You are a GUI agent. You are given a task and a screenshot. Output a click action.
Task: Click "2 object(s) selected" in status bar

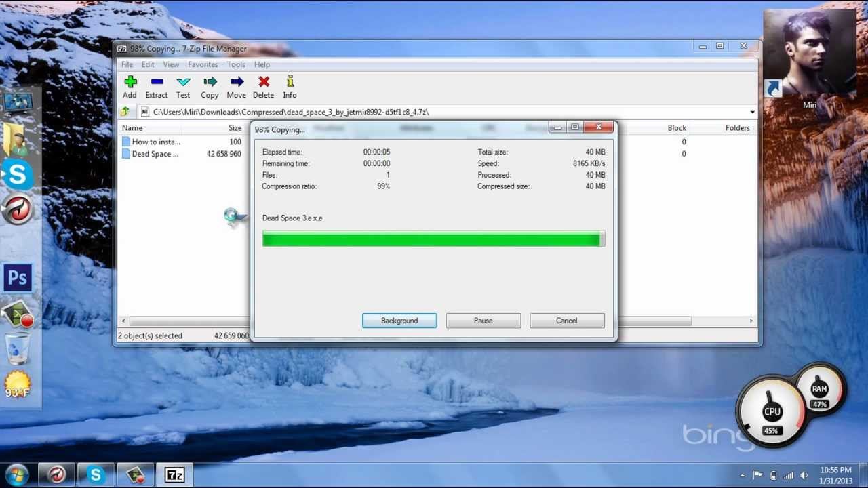click(150, 335)
